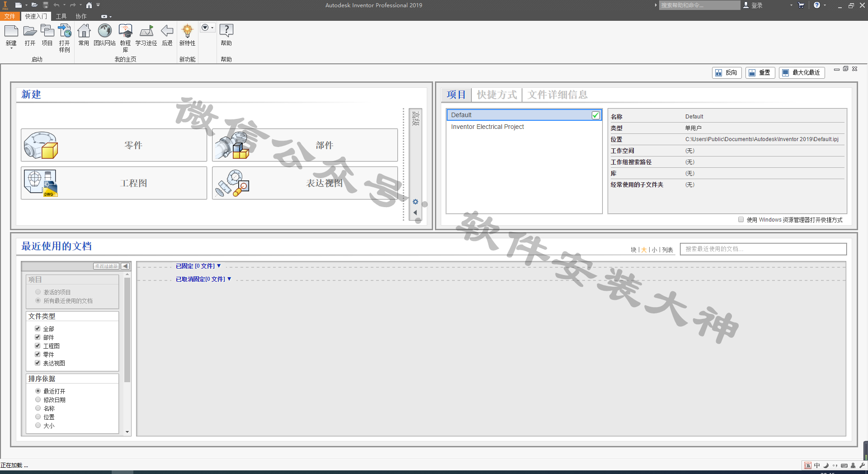Image resolution: width=868 pixels, height=474 pixels.
Task: Switch to the 快速入门 ribbon tab
Action: tap(36, 16)
